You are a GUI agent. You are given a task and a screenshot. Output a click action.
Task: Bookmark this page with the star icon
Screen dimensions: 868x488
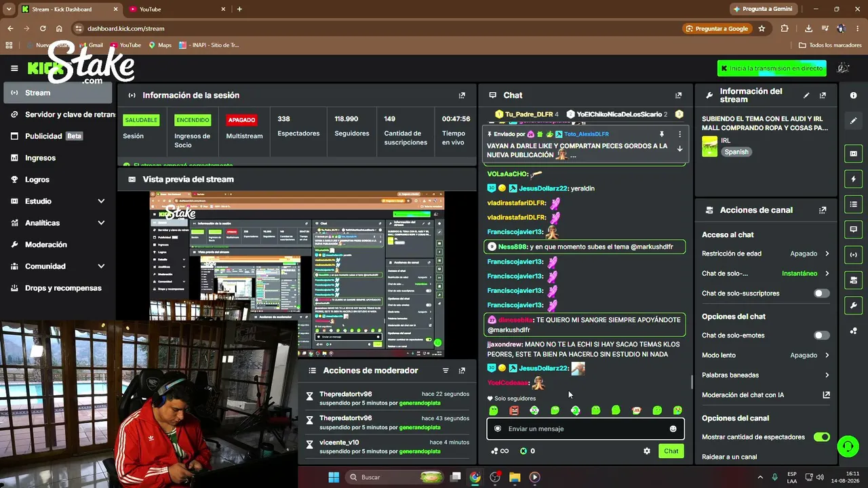pos(762,28)
